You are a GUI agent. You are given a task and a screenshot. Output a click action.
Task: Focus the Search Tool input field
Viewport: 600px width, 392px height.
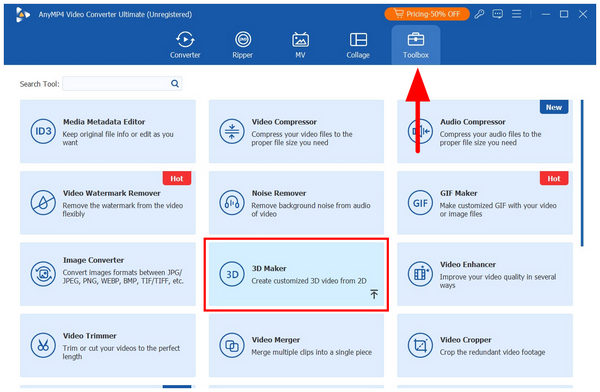click(122, 83)
